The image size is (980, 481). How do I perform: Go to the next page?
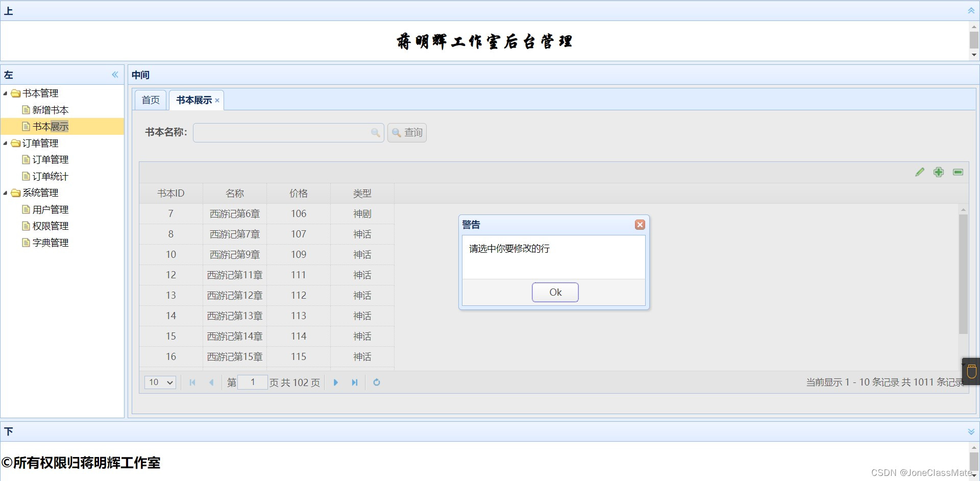coord(336,382)
